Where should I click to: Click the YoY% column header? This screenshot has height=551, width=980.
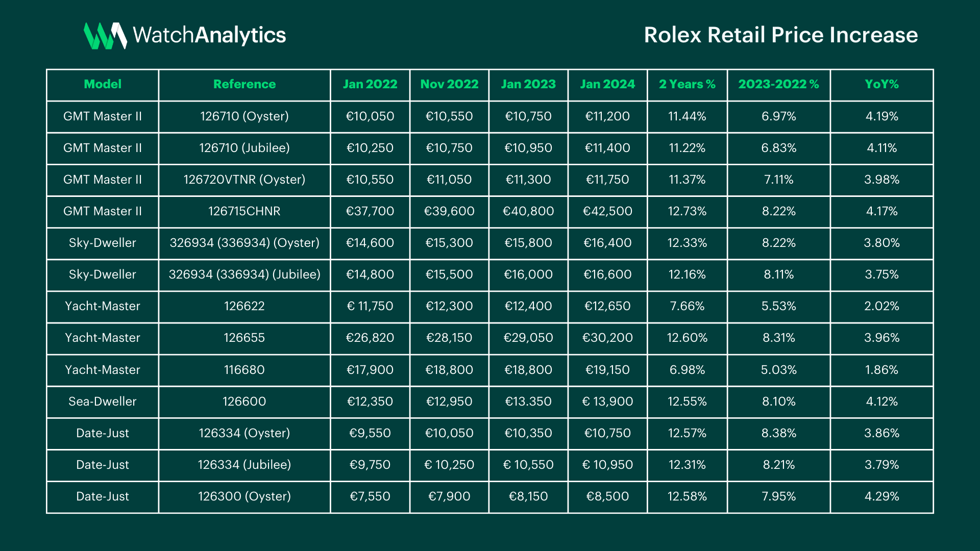881,84
